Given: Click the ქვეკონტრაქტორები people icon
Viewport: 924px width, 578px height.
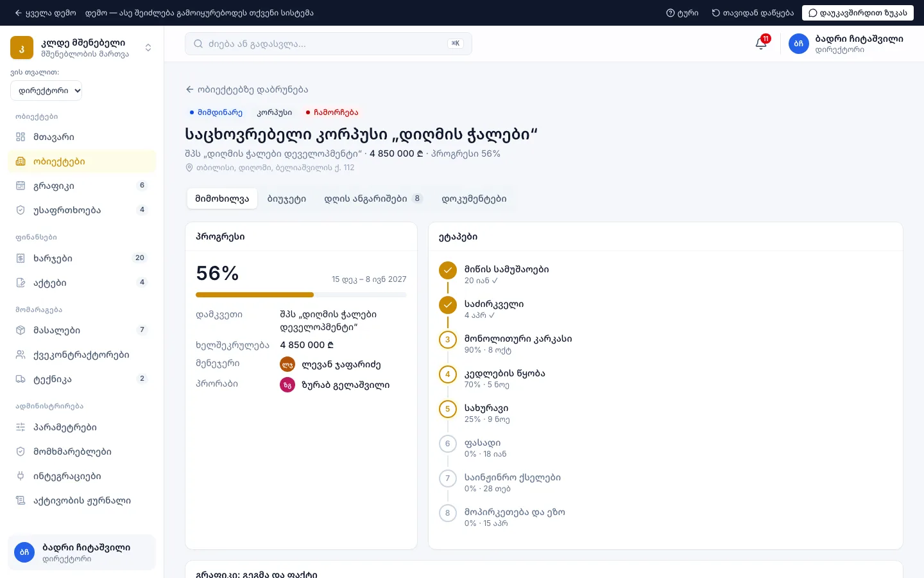Looking at the screenshot, I should (21, 355).
